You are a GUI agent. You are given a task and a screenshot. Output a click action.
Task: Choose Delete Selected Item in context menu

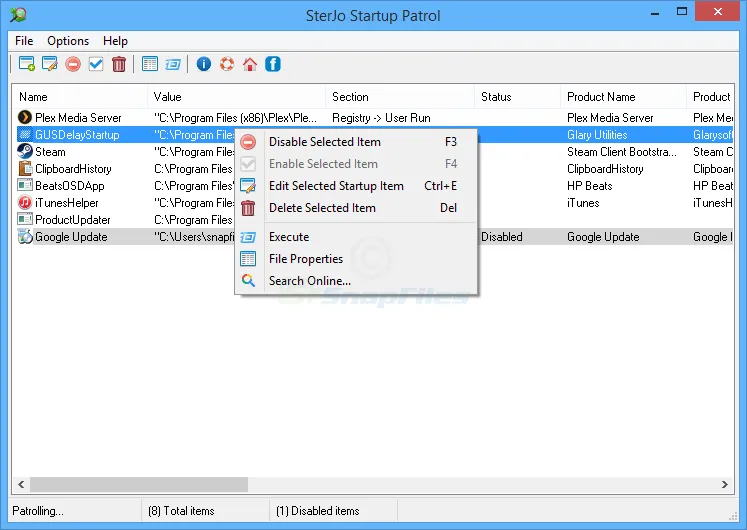pyautogui.click(x=357, y=208)
